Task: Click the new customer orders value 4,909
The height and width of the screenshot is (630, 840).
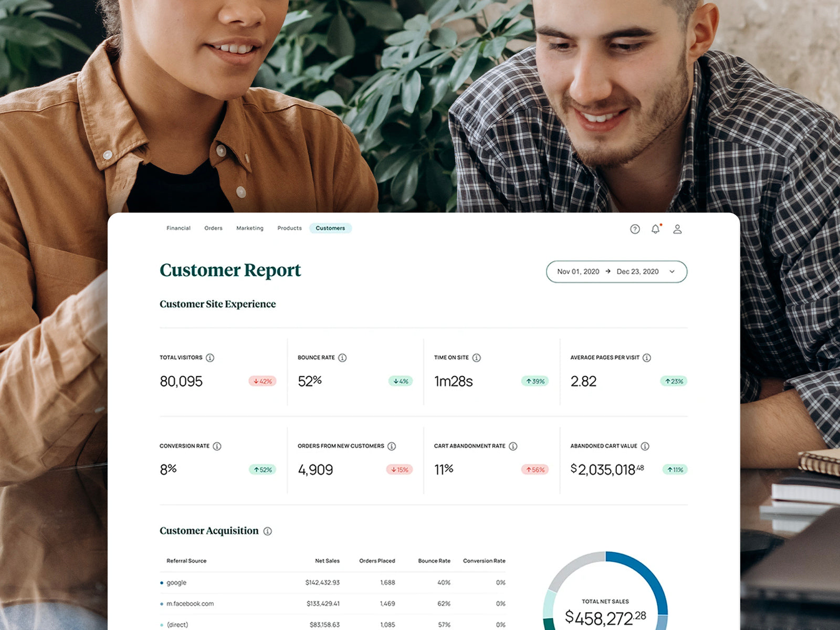Action: (x=316, y=469)
